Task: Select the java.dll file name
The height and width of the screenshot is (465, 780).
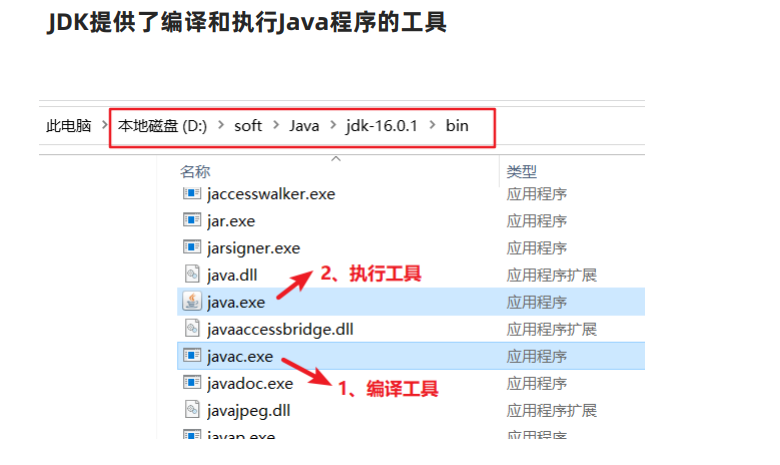Action: coord(232,275)
